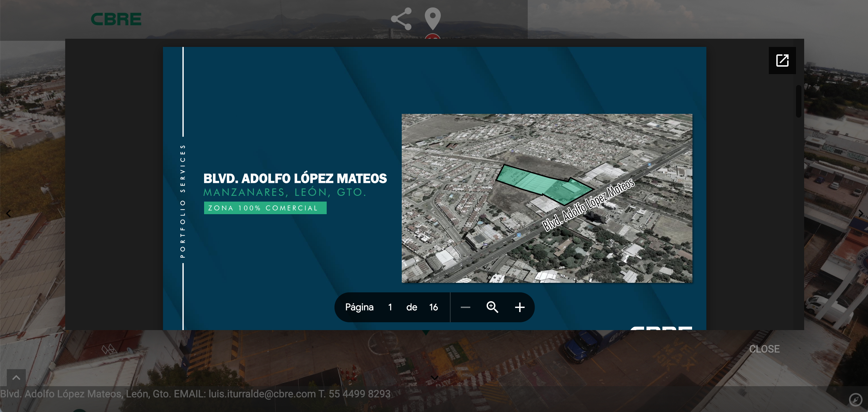This screenshot has height=412, width=868.
Task: Click the down chevron above info bar
Action: [x=434, y=378]
